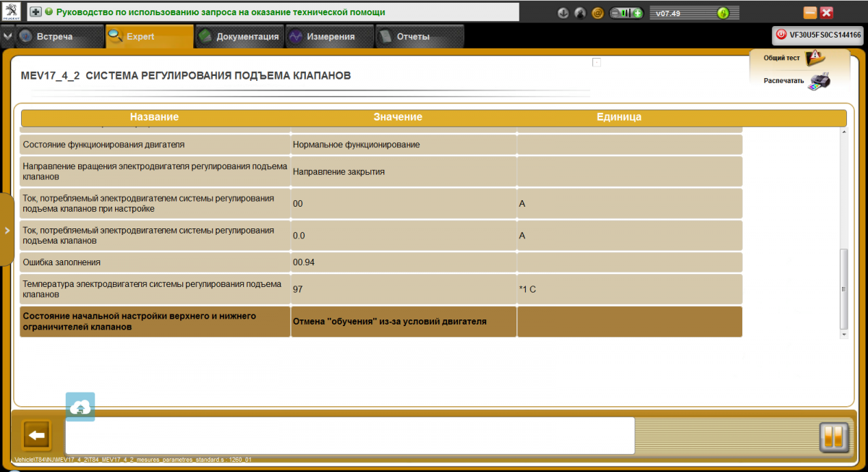Switch to the Документация tab
The width and height of the screenshot is (868, 472).
239,37
